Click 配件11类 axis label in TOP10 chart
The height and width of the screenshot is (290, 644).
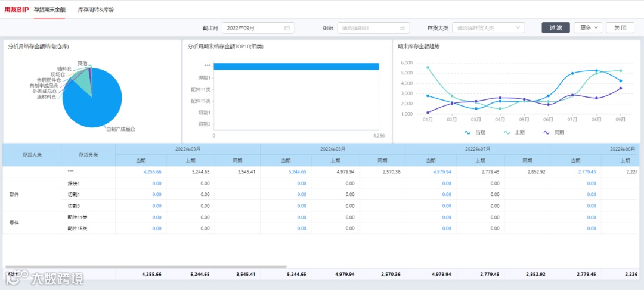click(200, 89)
